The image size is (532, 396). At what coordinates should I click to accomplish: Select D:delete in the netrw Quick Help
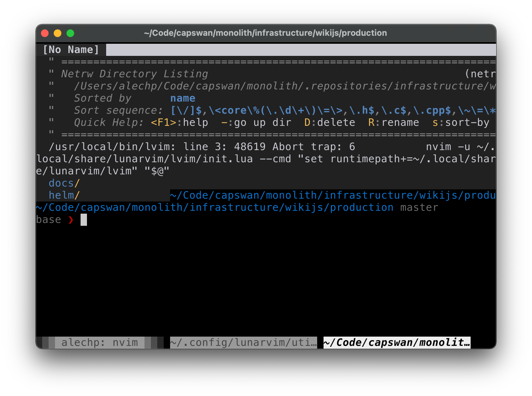(329, 122)
